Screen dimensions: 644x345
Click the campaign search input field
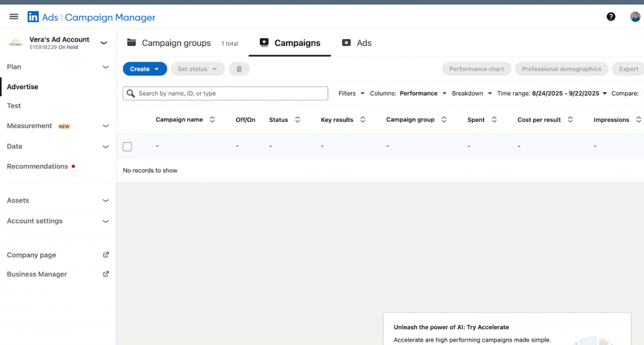click(225, 94)
